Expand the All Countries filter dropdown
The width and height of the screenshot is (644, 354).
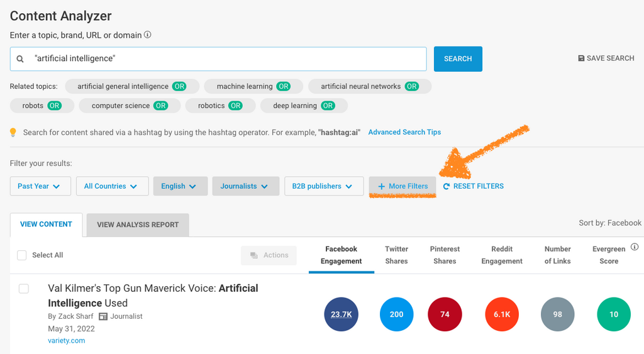click(112, 186)
